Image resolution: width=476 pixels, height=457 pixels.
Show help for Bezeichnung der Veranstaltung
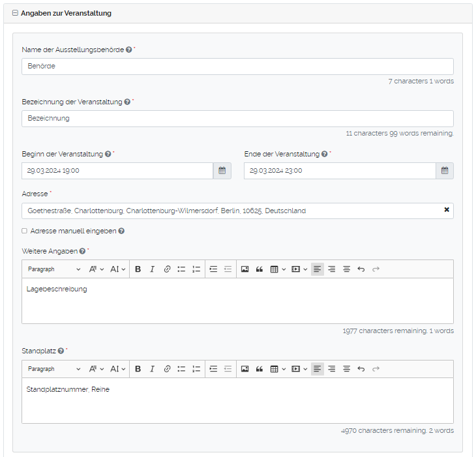(x=127, y=102)
